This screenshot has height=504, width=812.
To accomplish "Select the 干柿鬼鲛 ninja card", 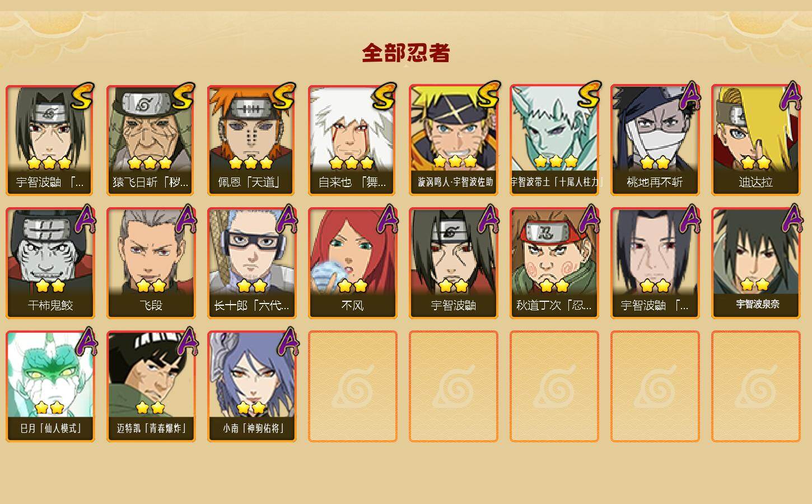I will pyautogui.click(x=50, y=263).
